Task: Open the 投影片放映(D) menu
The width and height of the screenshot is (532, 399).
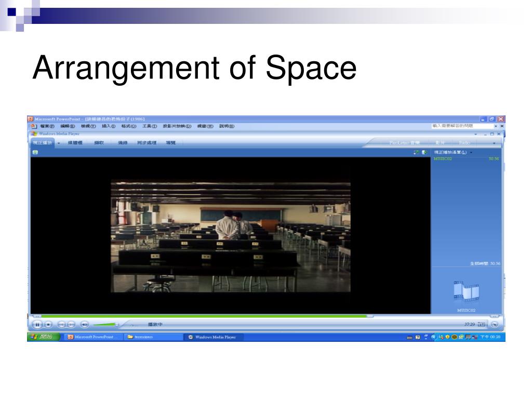Action: tap(177, 126)
